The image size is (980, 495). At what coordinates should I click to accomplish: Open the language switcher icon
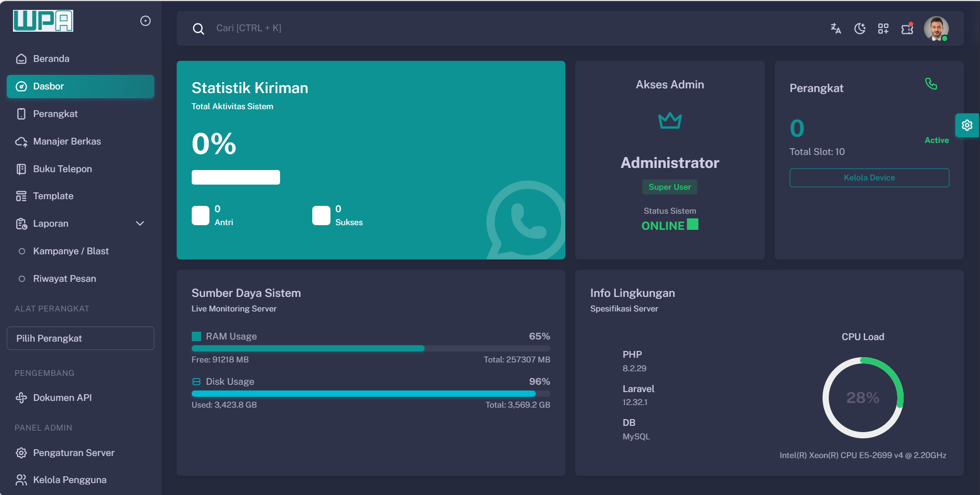(836, 29)
